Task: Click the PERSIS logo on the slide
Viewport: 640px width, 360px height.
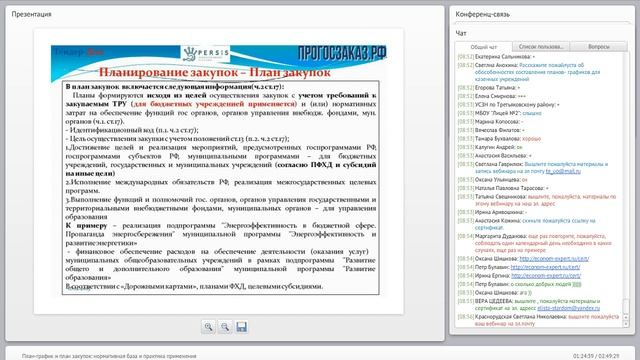Action: coord(205,53)
